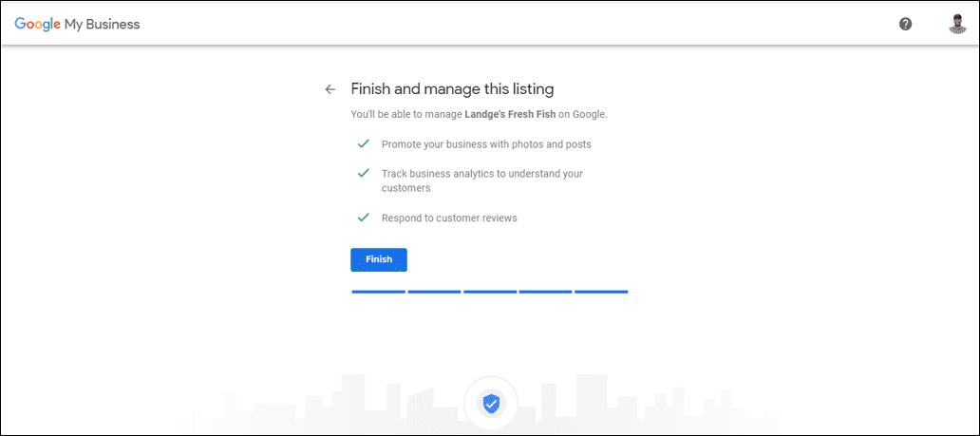Click the last progress bar segment
980x436 pixels.
(x=601, y=292)
